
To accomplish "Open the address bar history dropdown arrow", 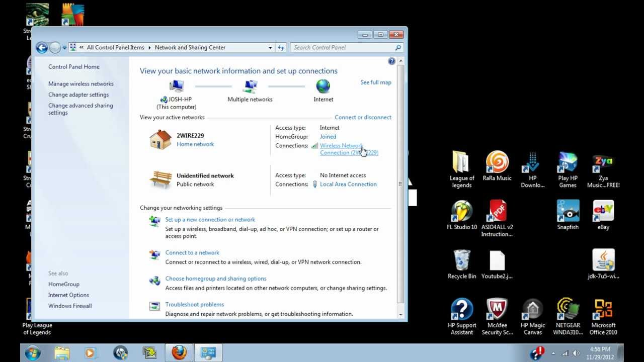I will coord(270,48).
